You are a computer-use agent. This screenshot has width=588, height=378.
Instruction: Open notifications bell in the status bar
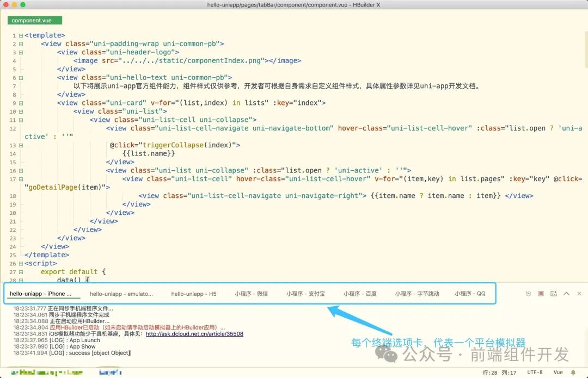pyautogui.click(x=573, y=373)
